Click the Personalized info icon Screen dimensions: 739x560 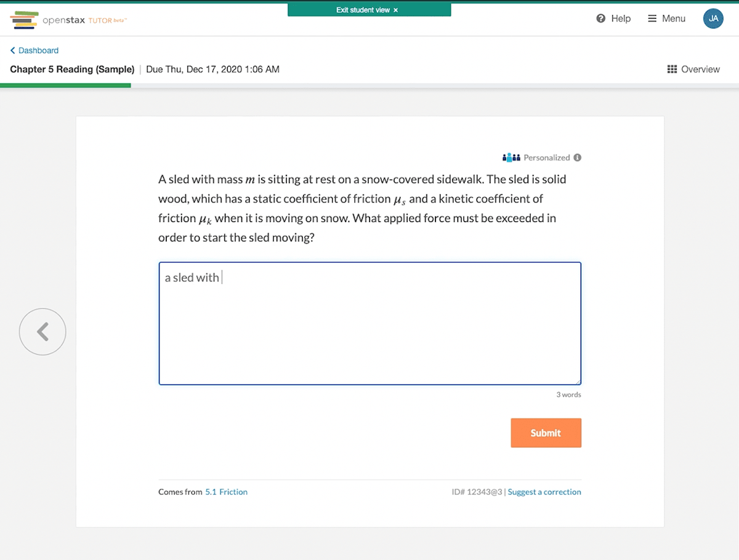pyautogui.click(x=578, y=158)
